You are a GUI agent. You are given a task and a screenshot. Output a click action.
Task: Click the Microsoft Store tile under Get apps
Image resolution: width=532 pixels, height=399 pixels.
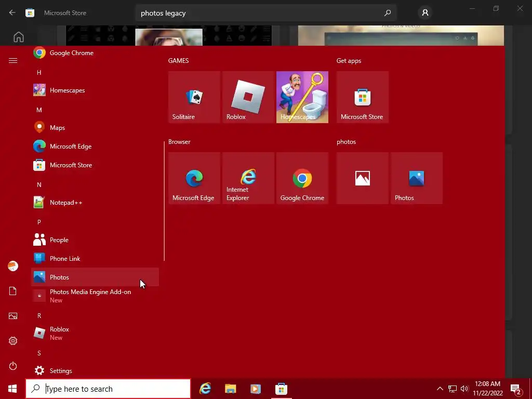click(x=362, y=97)
